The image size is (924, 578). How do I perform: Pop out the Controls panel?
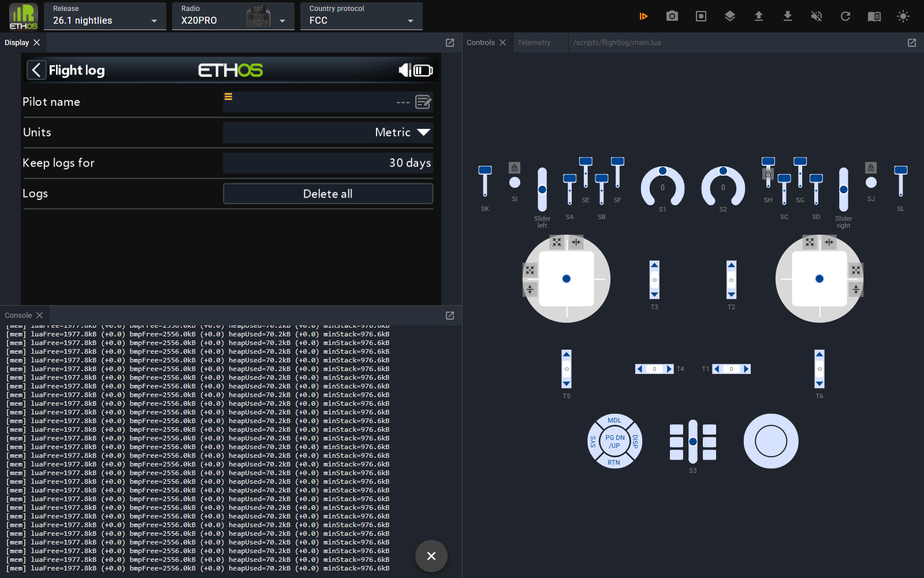point(912,43)
